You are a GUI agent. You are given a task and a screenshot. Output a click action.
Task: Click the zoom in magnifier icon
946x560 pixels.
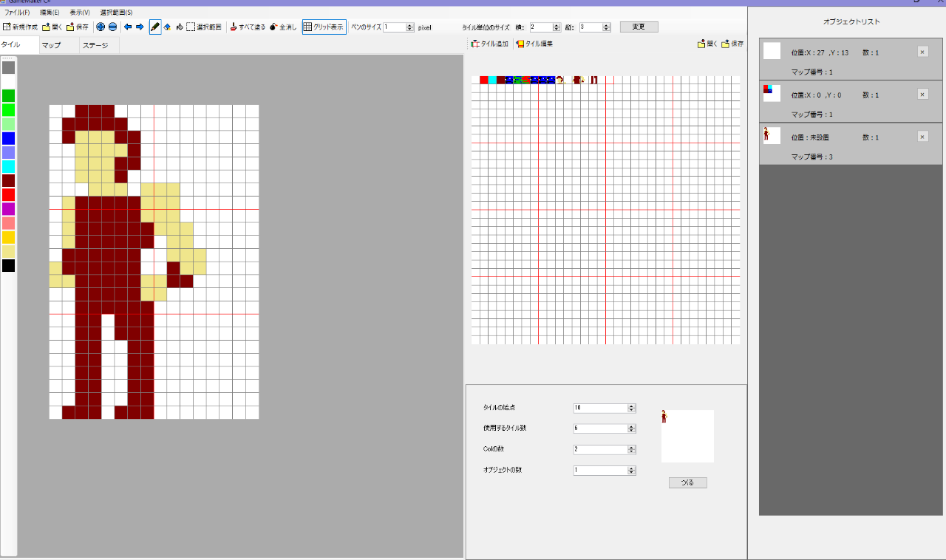(101, 27)
